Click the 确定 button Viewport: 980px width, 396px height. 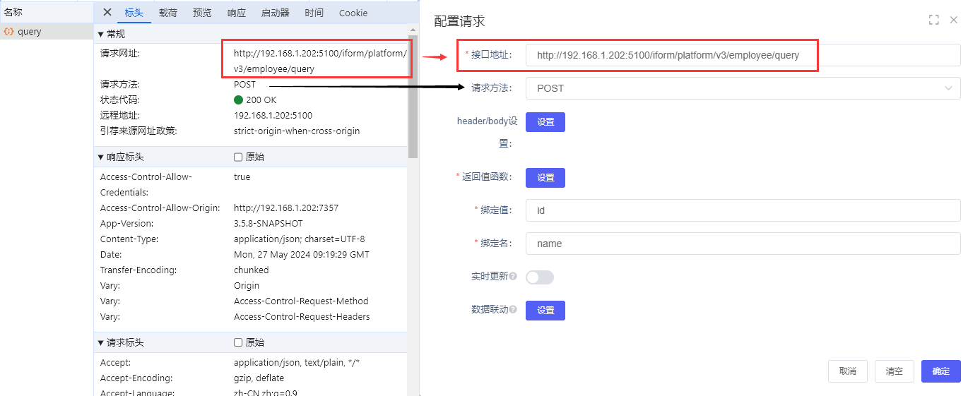(940, 371)
